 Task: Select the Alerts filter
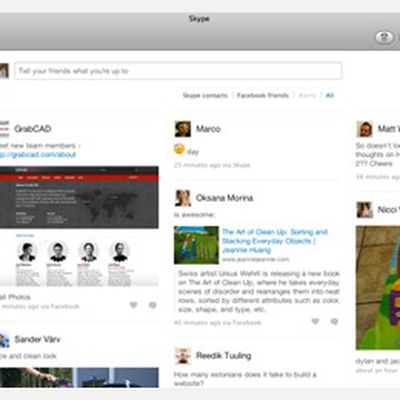coord(307,96)
